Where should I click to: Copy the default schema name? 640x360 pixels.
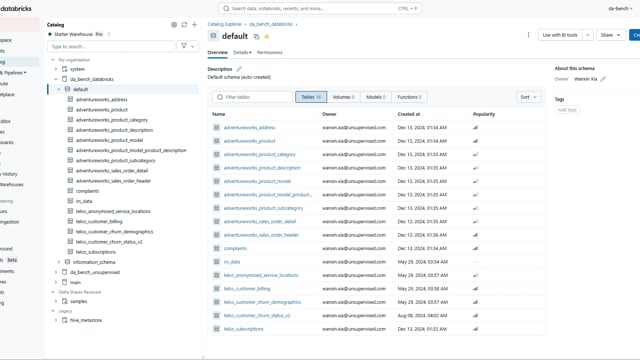pos(256,37)
